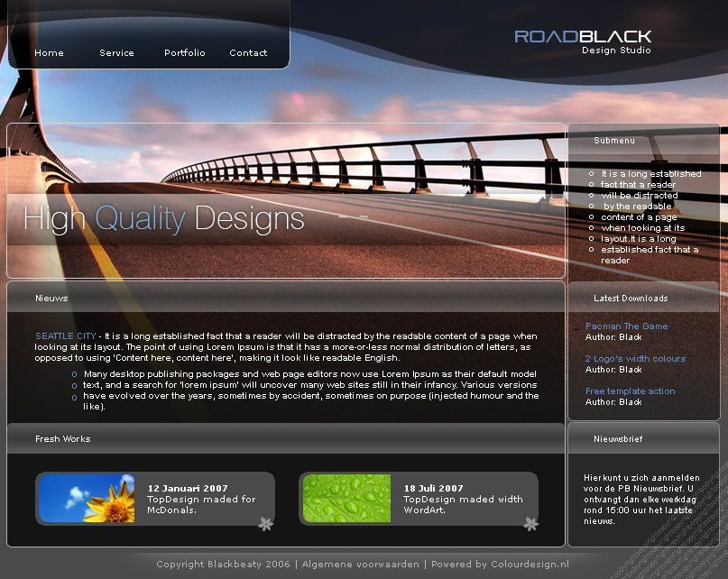Screen dimensions: 728x579
Task: Select 'when looking at its' submenu item
Action: coord(643,228)
